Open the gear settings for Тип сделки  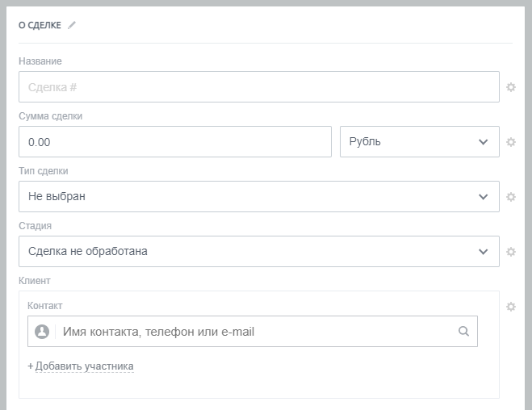pyautogui.click(x=510, y=197)
